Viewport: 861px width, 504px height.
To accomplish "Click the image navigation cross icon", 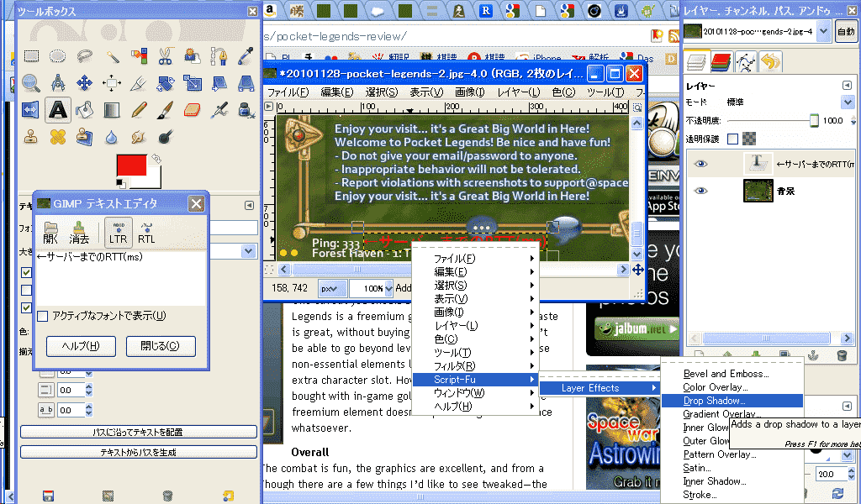I will click(x=637, y=270).
